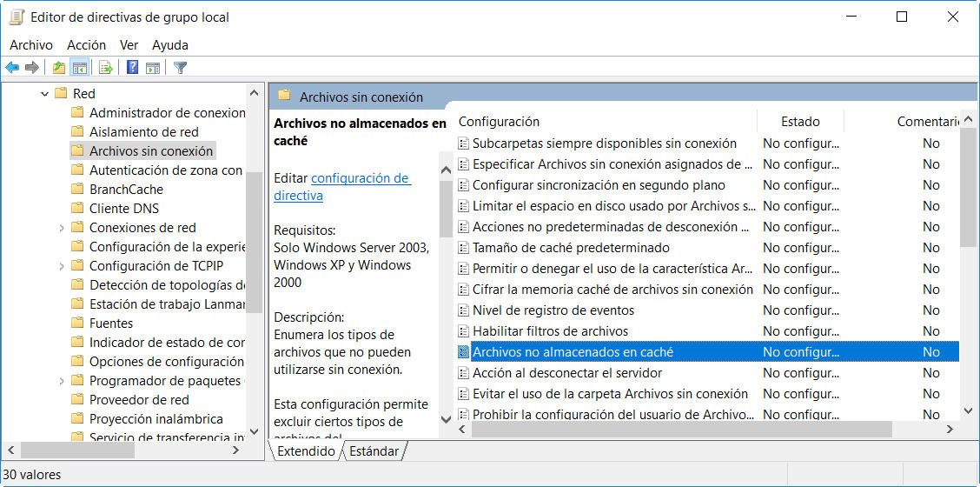Open the Ayuda menu
The height and width of the screenshot is (487, 980).
(x=170, y=45)
